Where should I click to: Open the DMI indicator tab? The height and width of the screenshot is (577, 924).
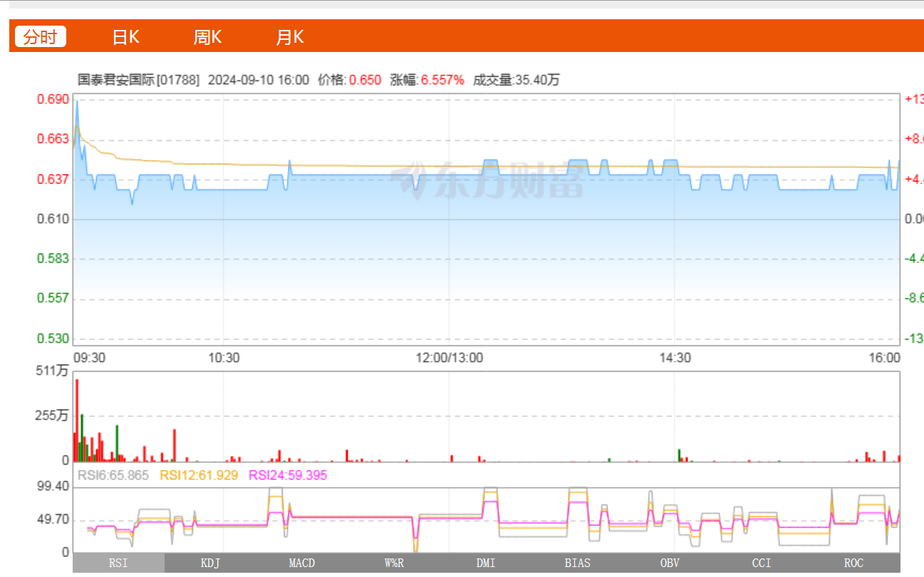click(486, 563)
